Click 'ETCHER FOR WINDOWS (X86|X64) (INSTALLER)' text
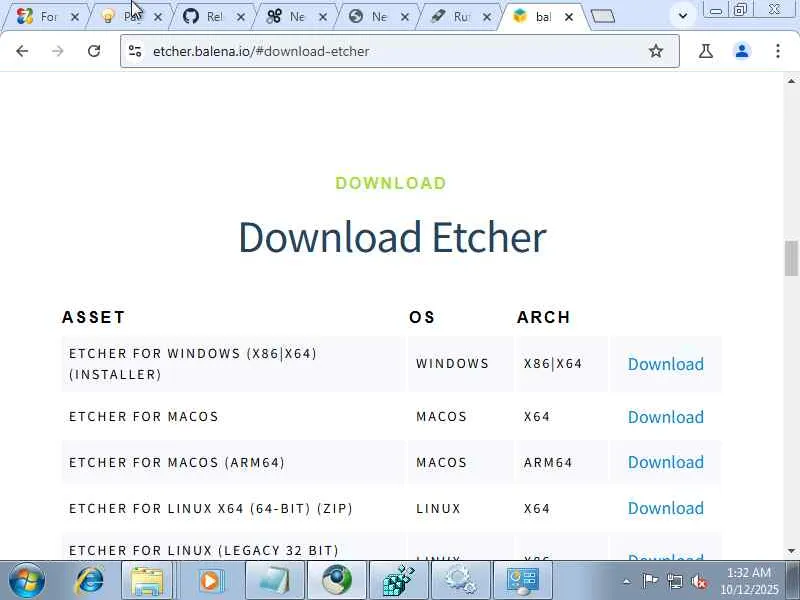Screen dimensions: 800x600 [193, 364]
